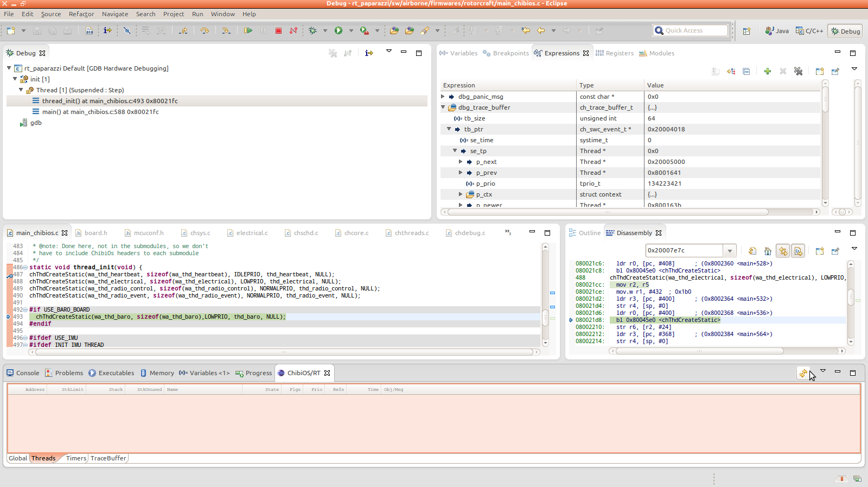Select main() stack frame at main_chibios.c:588
The width and height of the screenshot is (868, 487).
point(100,112)
